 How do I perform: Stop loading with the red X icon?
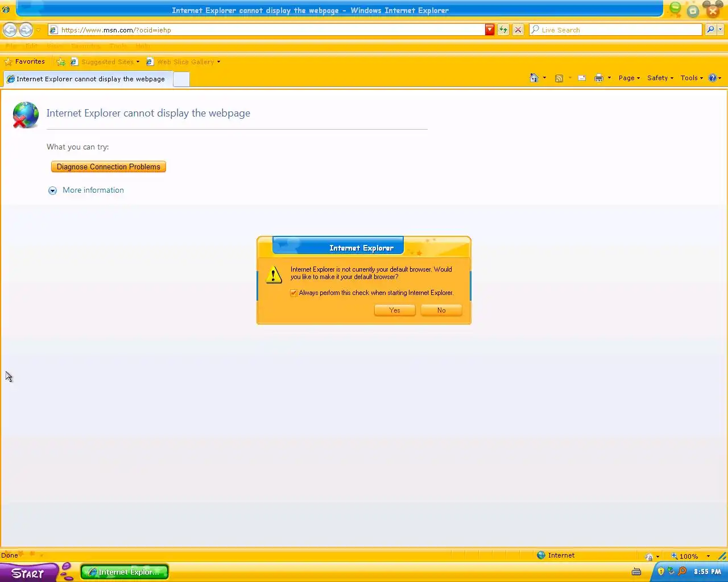point(518,30)
